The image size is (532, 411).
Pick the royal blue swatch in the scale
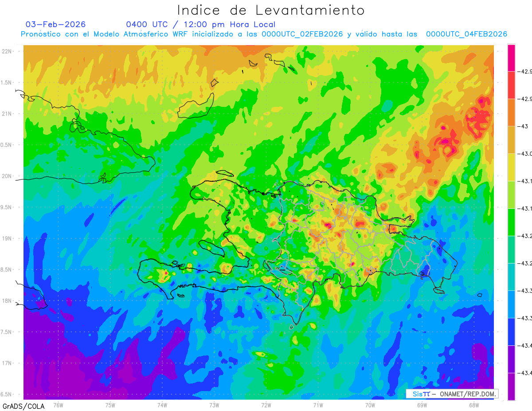511,332
